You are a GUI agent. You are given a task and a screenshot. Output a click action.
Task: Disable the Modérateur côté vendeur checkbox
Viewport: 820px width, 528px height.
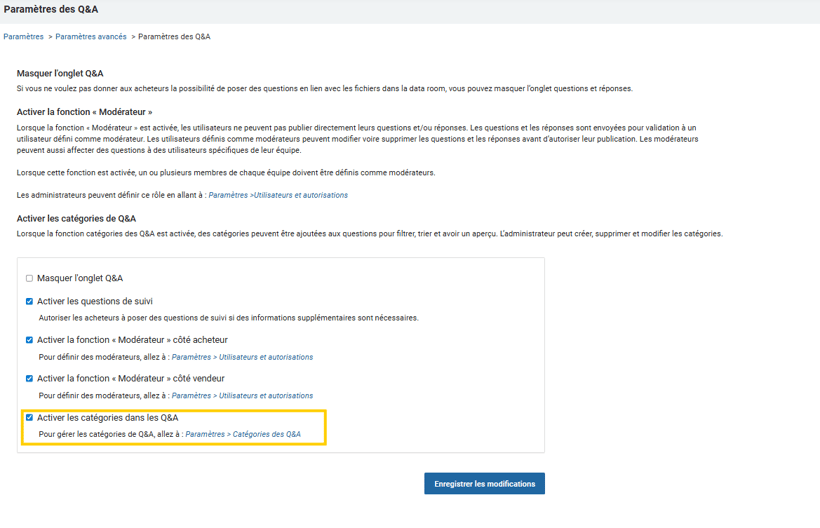[x=29, y=379]
